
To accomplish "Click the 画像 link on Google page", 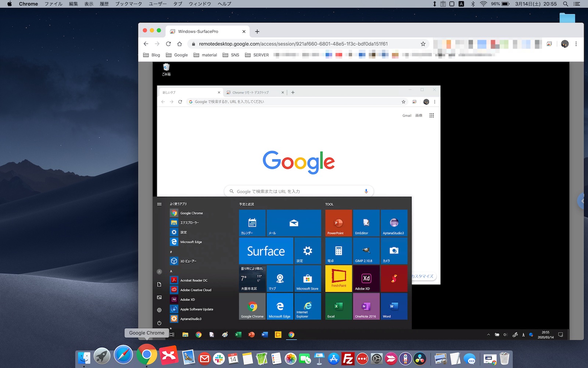I will point(419,116).
